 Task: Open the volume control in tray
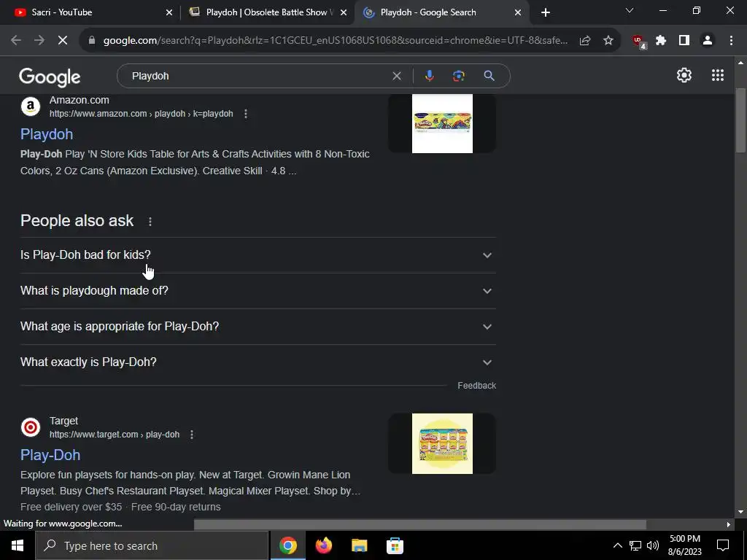653,545
